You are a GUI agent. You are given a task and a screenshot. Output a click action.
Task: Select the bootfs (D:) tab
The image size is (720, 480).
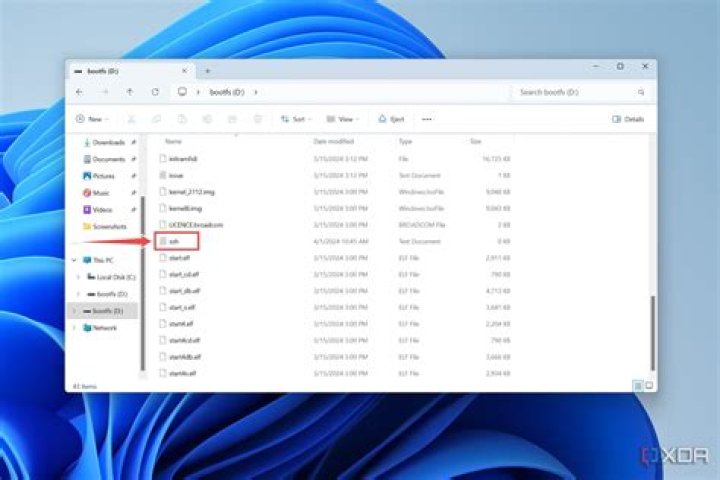pyautogui.click(x=110, y=70)
